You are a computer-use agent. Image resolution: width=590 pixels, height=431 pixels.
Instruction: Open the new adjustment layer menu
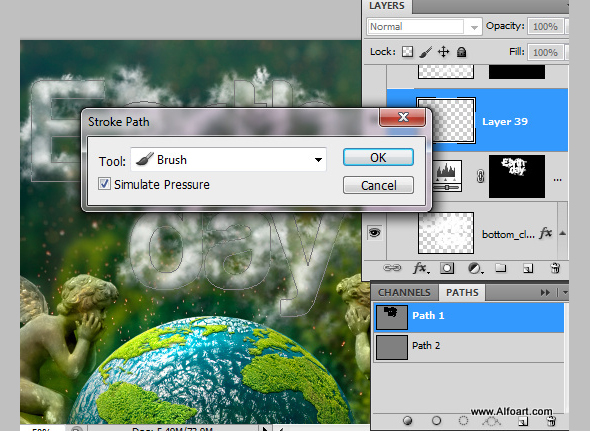tap(475, 268)
